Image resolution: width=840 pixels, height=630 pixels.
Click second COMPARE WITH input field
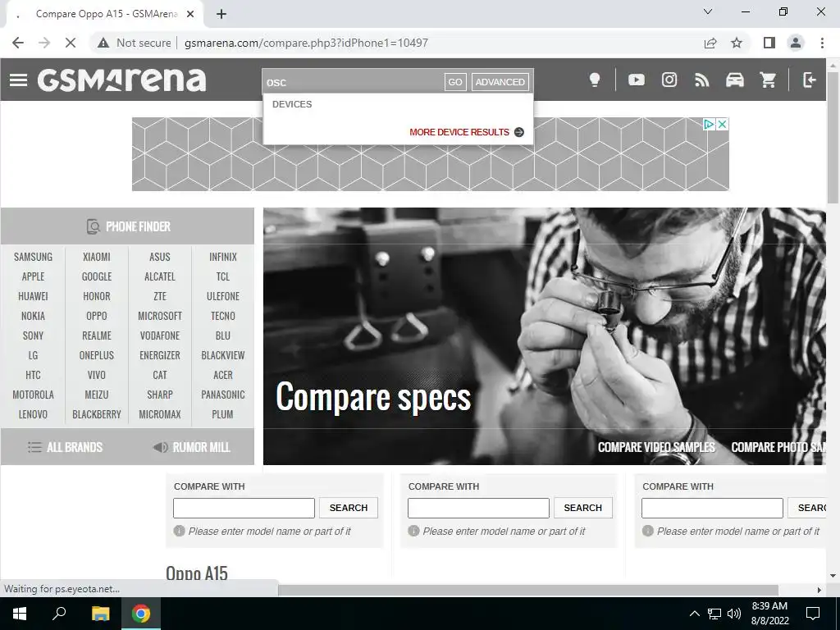pos(478,508)
